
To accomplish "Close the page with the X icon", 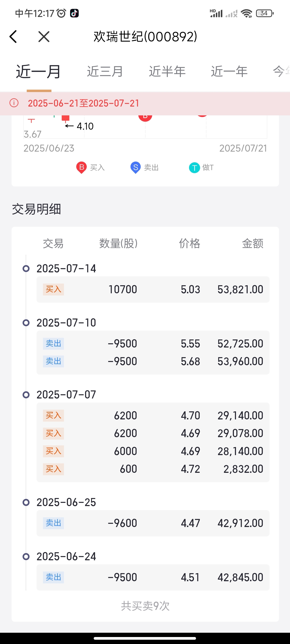I will (44, 36).
